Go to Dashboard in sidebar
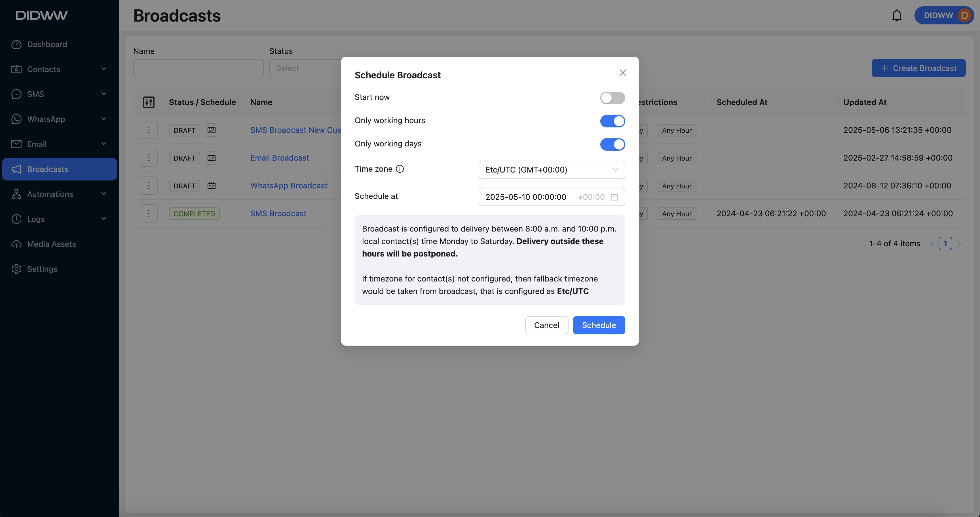The image size is (980, 517). point(47,44)
